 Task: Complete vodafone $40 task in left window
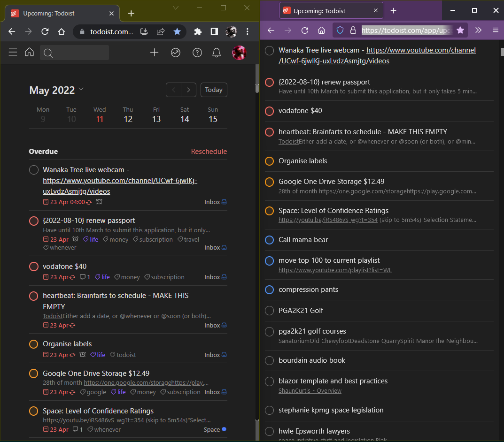pyautogui.click(x=34, y=267)
